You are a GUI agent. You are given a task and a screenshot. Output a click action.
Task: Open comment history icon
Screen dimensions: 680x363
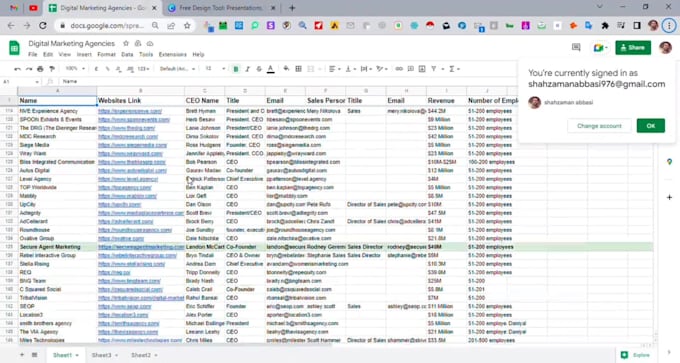576,48
